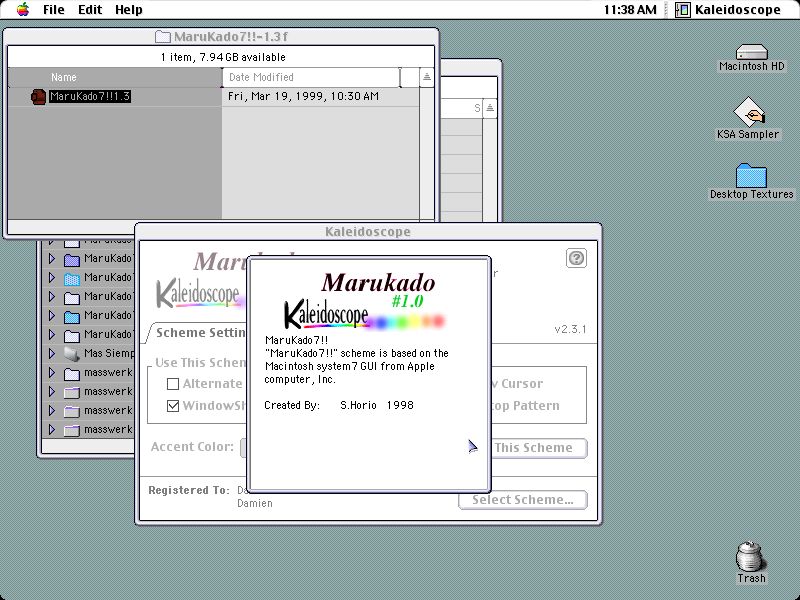This screenshot has width=800, height=600.
Task: Click the MaruKado7!!-1.3f title bar folder icon
Action: click(x=163, y=37)
